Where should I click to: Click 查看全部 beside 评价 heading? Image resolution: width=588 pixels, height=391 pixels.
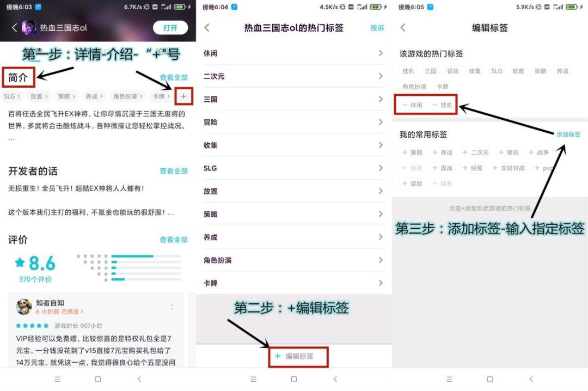click(x=174, y=240)
